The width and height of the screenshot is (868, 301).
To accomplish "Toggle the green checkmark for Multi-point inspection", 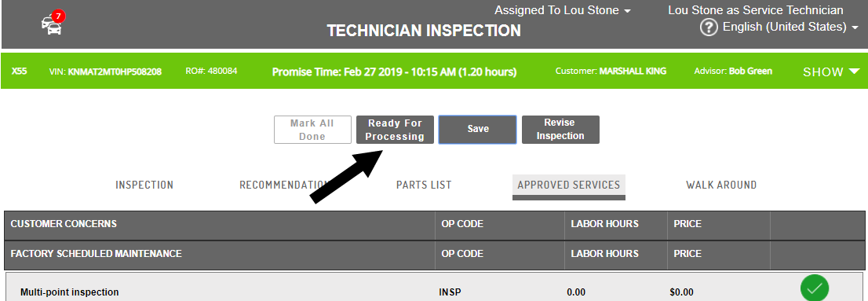I will pos(815,288).
